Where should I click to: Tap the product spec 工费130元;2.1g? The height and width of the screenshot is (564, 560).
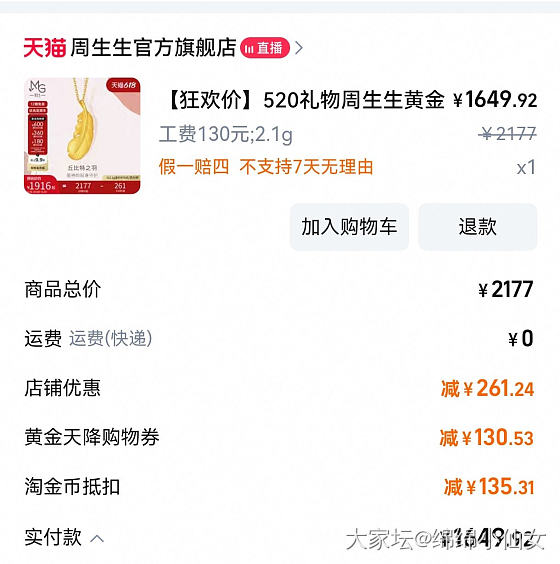coord(226,134)
